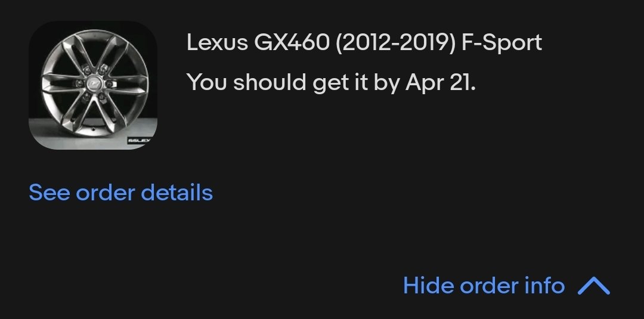
Task: Click the word F-Sport in the title
Action: click(x=502, y=42)
